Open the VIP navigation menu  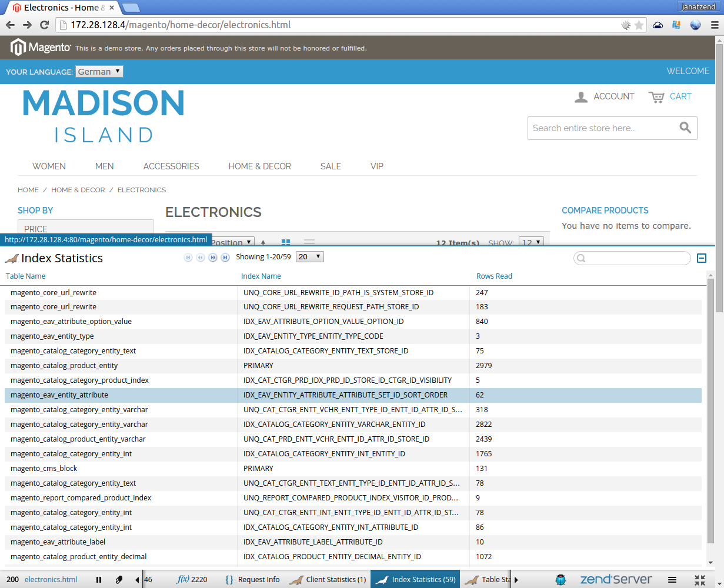[x=377, y=166]
